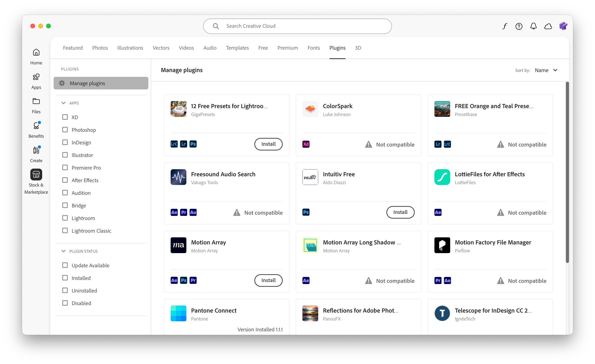The image size is (595, 364).
Task: Check cloud sync status icon
Action: point(548,26)
